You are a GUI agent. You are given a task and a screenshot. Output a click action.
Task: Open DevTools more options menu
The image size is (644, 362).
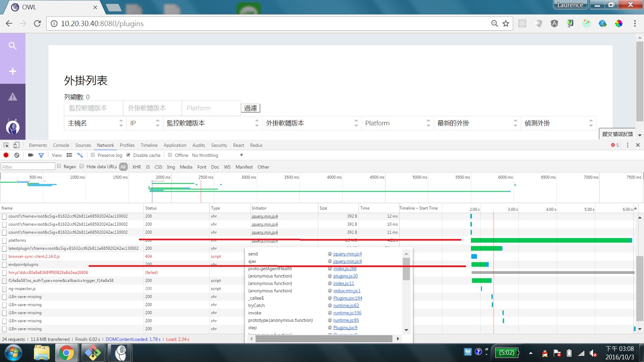627,145
